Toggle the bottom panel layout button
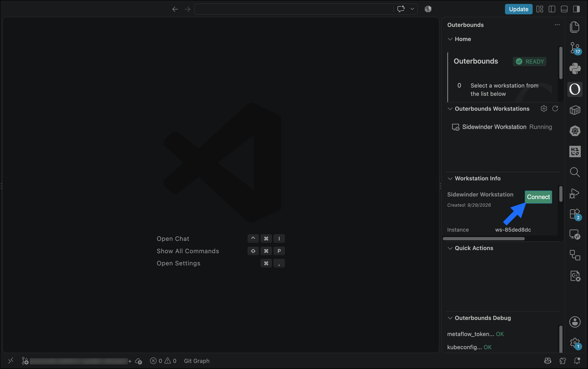Image resolution: width=588 pixels, height=369 pixels. pos(564,9)
